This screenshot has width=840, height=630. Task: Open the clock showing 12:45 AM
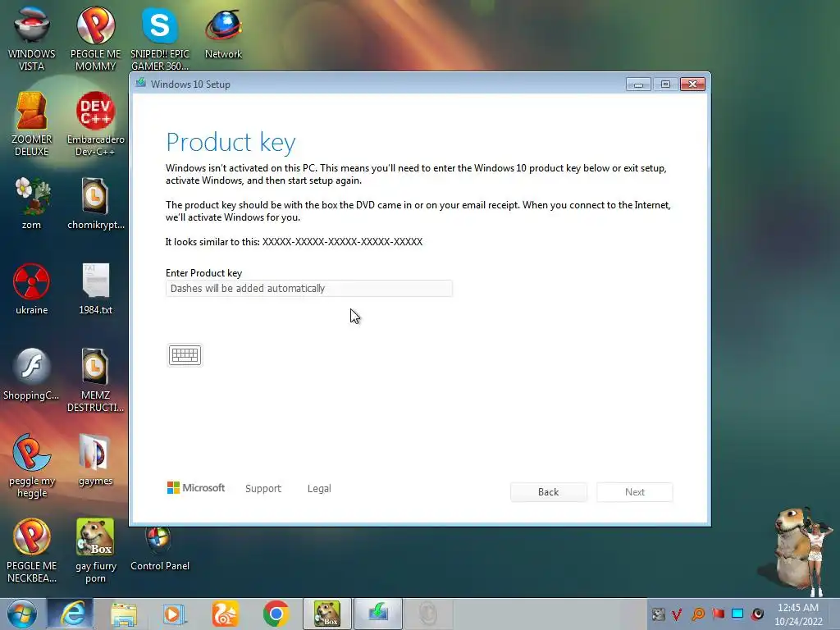click(798, 614)
